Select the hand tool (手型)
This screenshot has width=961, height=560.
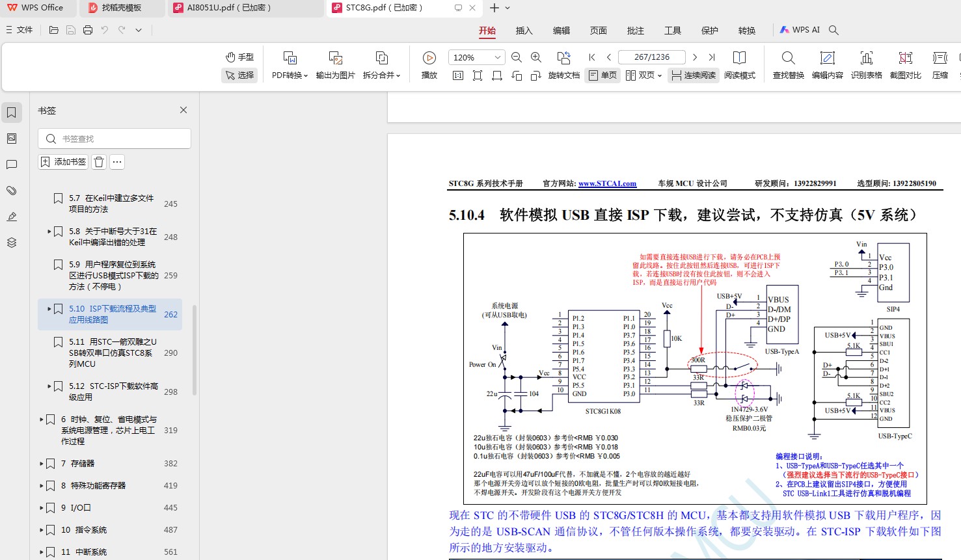click(239, 57)
